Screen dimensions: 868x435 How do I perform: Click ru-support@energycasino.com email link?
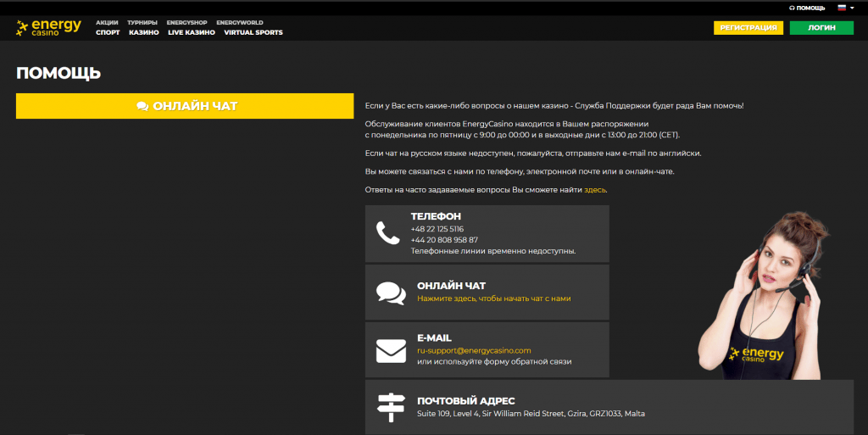(474, 350)
